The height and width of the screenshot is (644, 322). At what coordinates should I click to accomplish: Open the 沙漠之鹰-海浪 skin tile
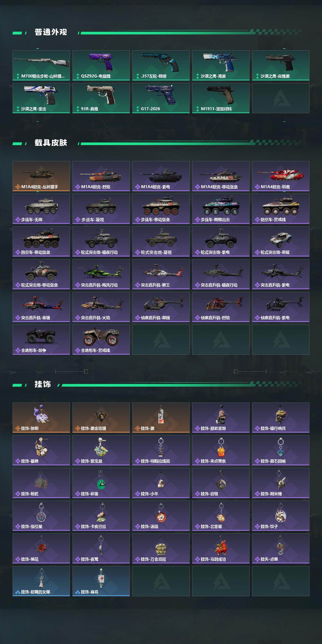pyautogui.click(x=221, y=65)
